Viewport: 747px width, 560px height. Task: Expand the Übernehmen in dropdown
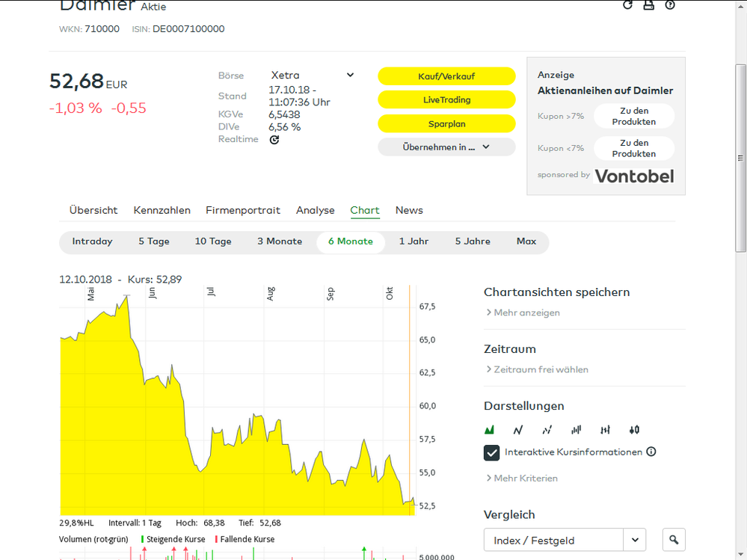click(x=446, y=147)
